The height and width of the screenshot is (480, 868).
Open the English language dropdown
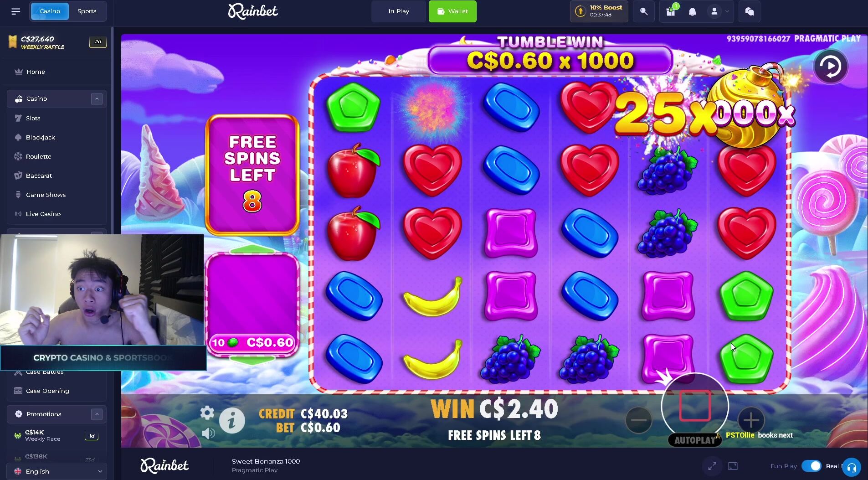pos(56,471)
